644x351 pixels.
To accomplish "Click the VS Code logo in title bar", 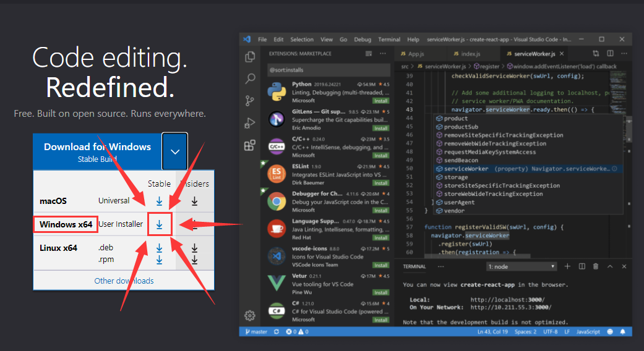I will [247, 40].
